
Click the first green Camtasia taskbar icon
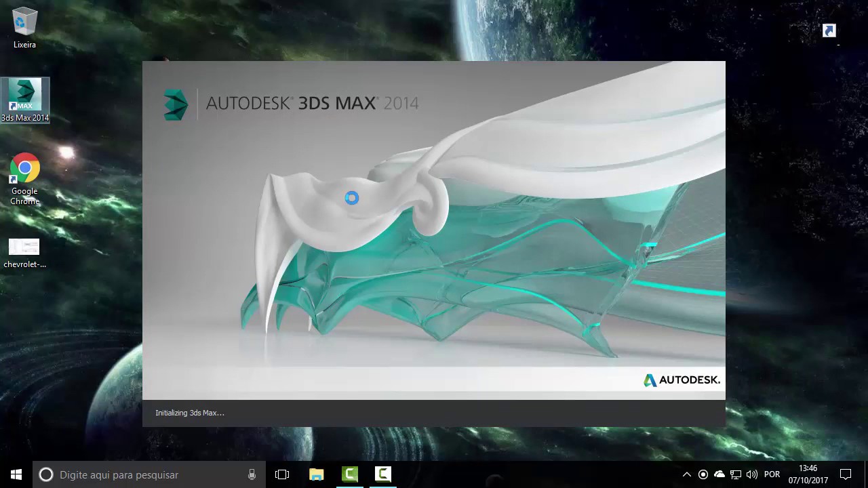tap(350, 474)
